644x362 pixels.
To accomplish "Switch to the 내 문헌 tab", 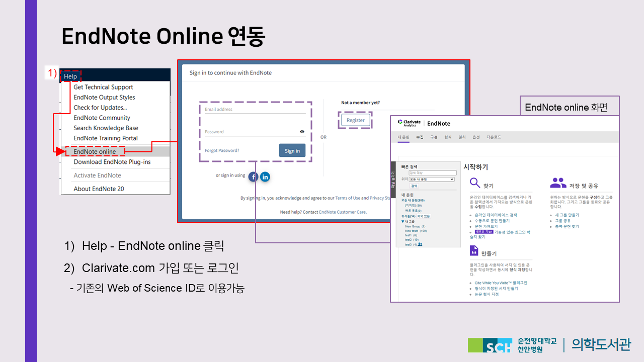I will pyautogui.click(x=404, y=137).
